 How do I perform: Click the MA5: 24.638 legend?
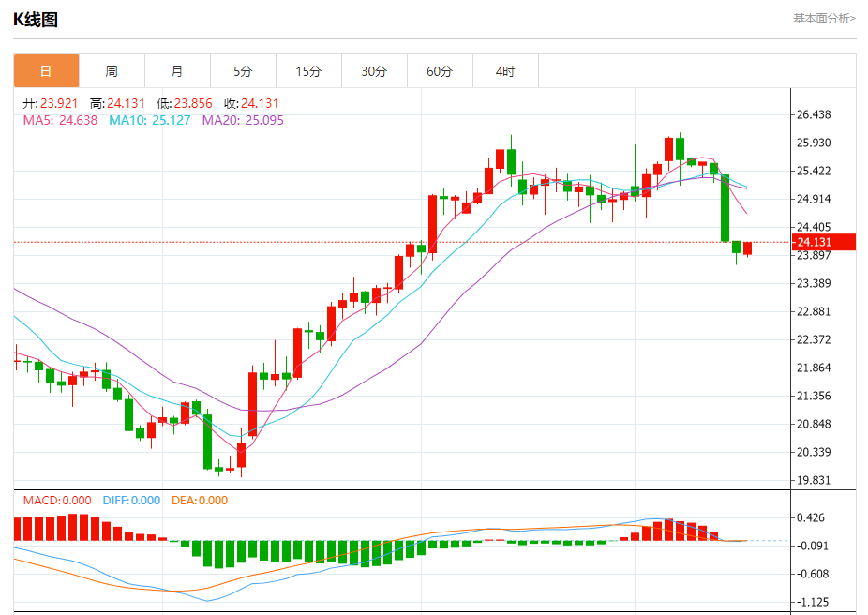coord(60,120)
